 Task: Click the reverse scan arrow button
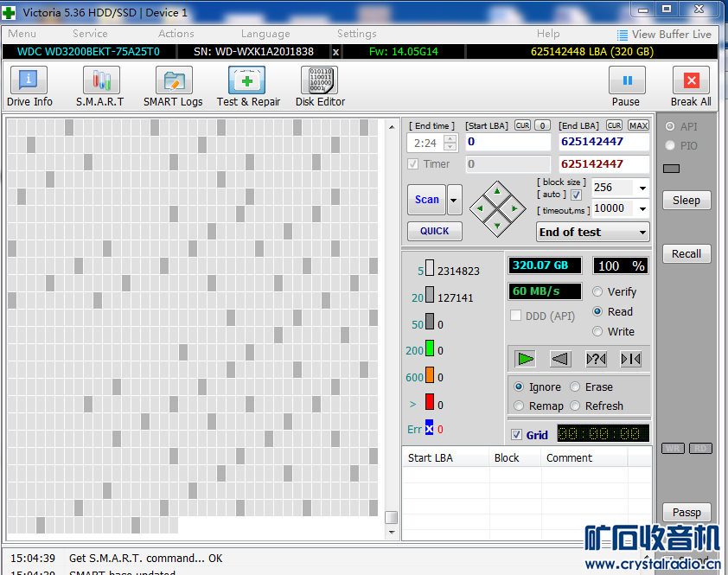tap(560, 359)
